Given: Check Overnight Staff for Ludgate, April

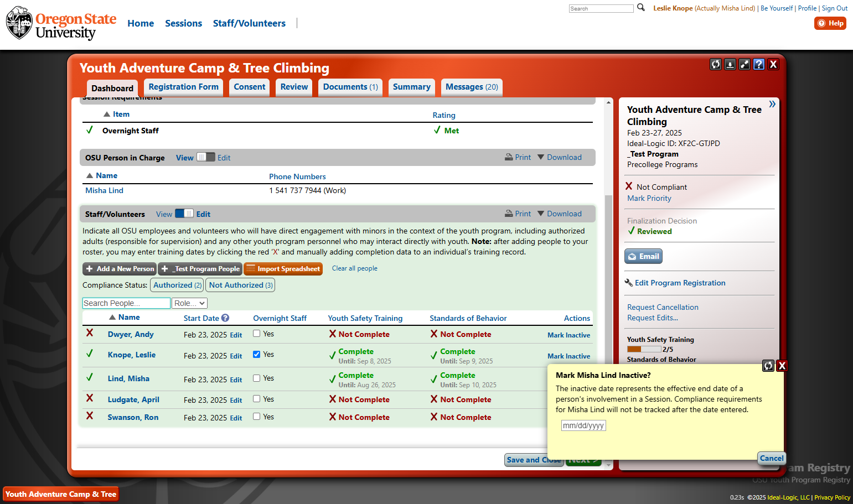Looking at the screenshot, I should tap(256, 398).
